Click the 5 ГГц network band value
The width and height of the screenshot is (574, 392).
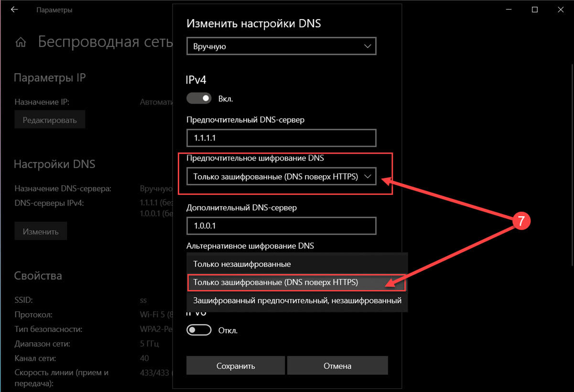click(x=150, y=344)
